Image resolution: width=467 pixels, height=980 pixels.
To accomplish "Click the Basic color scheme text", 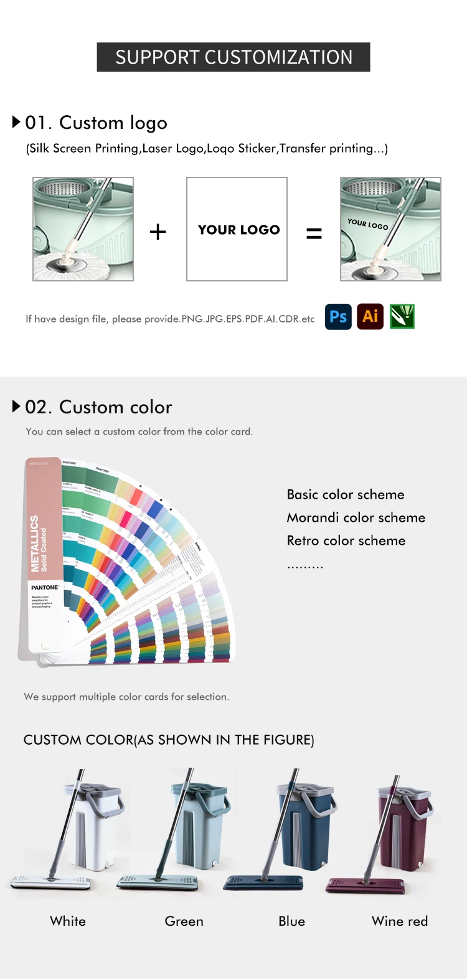I will (346, 494).
